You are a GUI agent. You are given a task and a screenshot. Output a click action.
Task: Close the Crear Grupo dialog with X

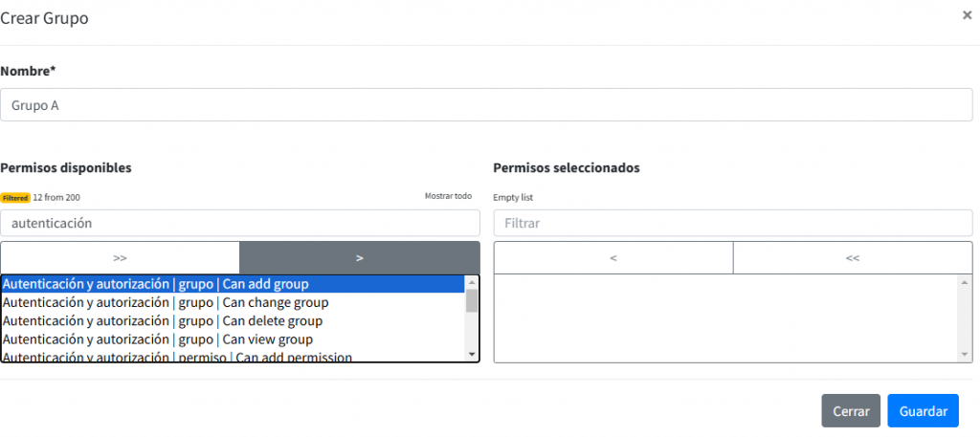(967, 15)
